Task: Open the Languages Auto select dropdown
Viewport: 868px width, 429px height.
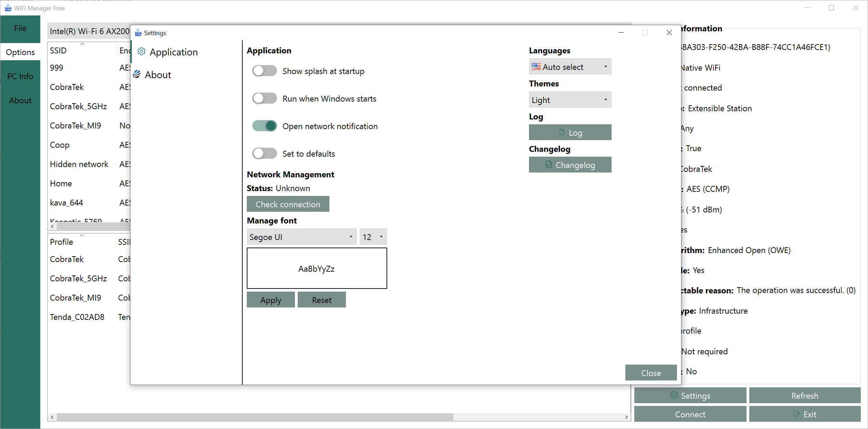Action: coord(570,66)
